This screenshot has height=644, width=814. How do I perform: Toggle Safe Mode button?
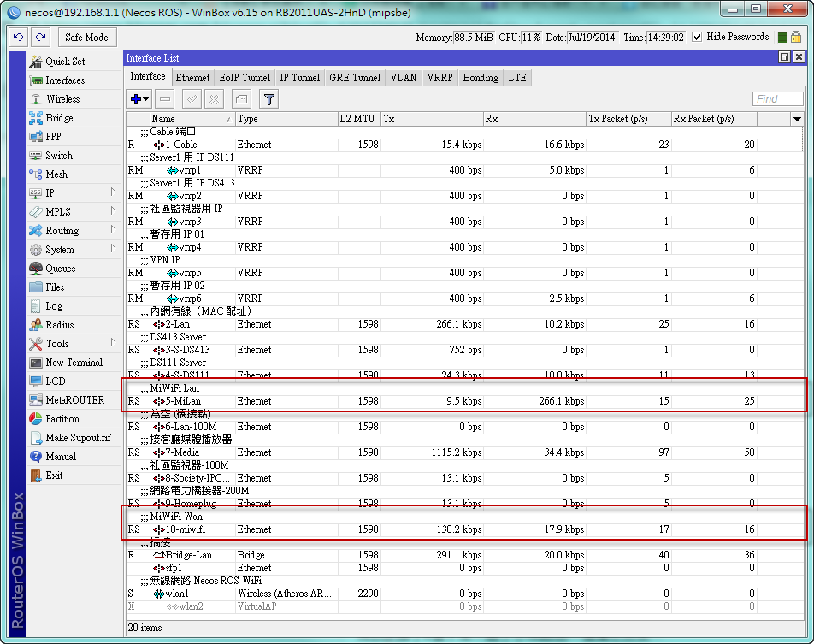point(86,38)
